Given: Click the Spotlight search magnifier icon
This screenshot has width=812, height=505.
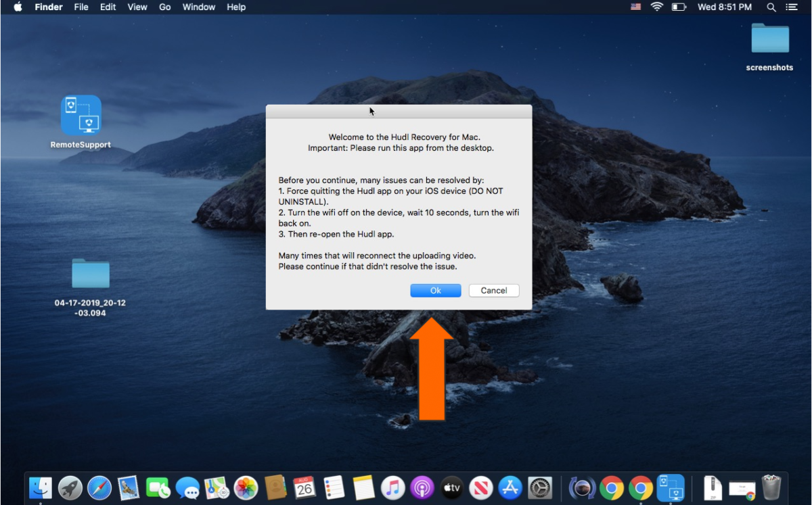Looking at the screenshot, I should 771,7.
